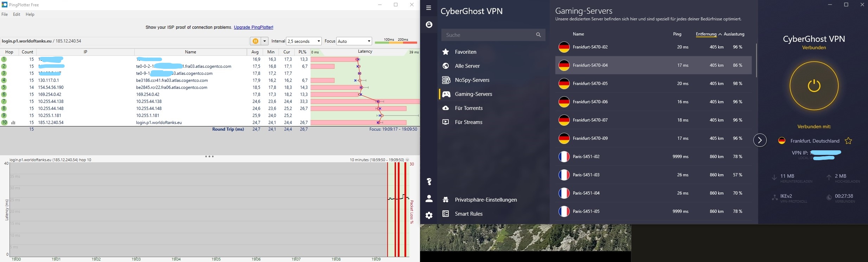868x262 pixels.
Task: Select server Paris-S451-i05
Action: point(653,211)
